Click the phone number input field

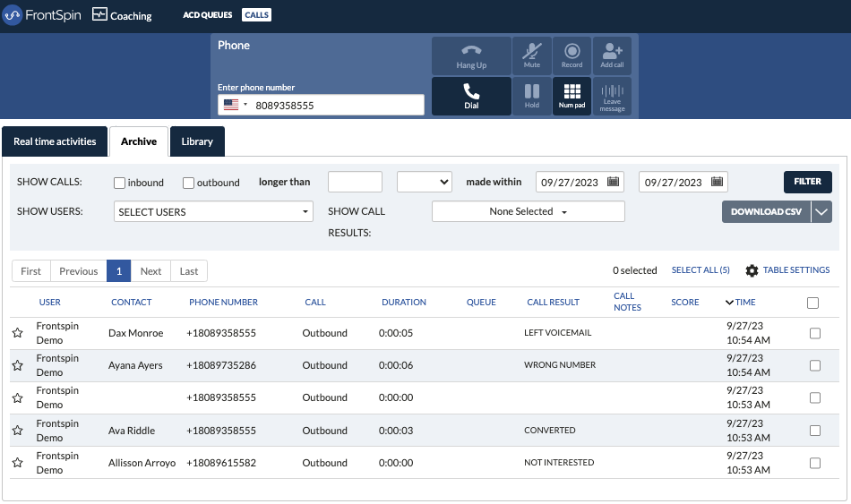point(321,105)
